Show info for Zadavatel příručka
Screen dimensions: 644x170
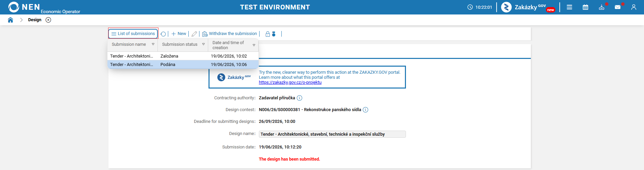300,98
